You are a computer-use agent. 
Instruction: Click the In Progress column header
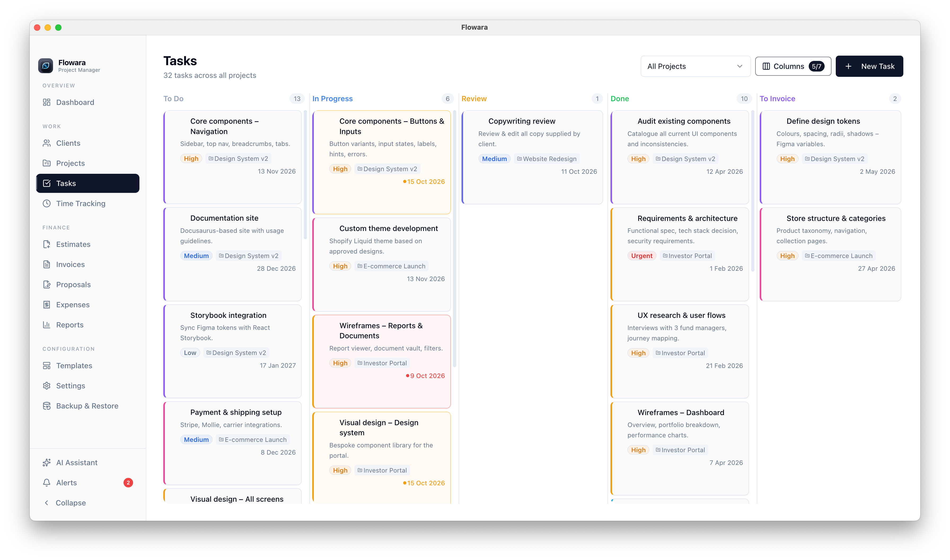pyautogui.click(x=332, y=99)
